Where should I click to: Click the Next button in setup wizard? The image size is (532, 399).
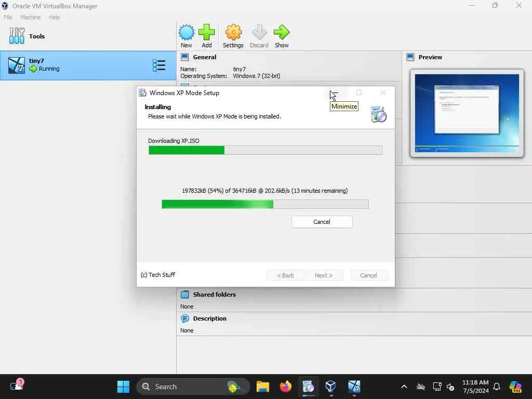coord(324,275)
